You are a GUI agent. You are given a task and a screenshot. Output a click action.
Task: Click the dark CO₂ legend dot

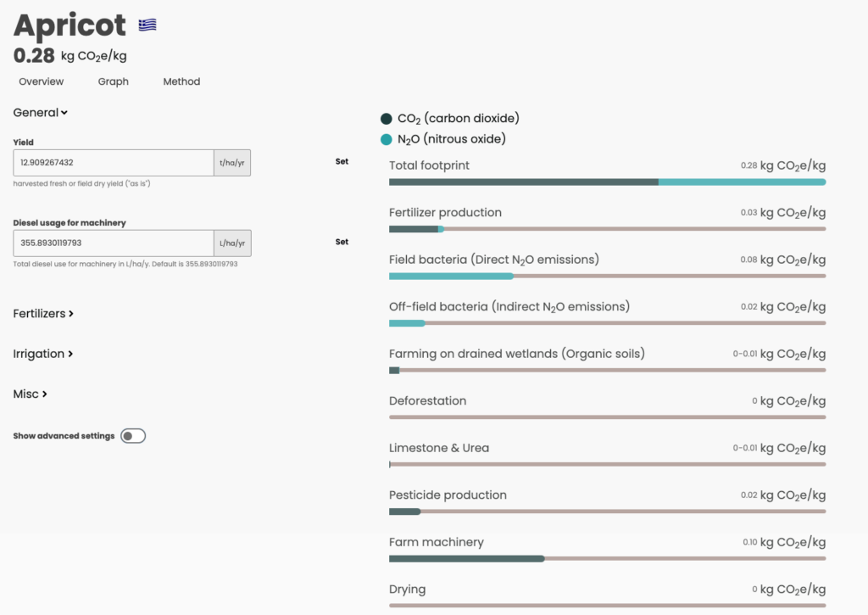click(x=387, y=119)
